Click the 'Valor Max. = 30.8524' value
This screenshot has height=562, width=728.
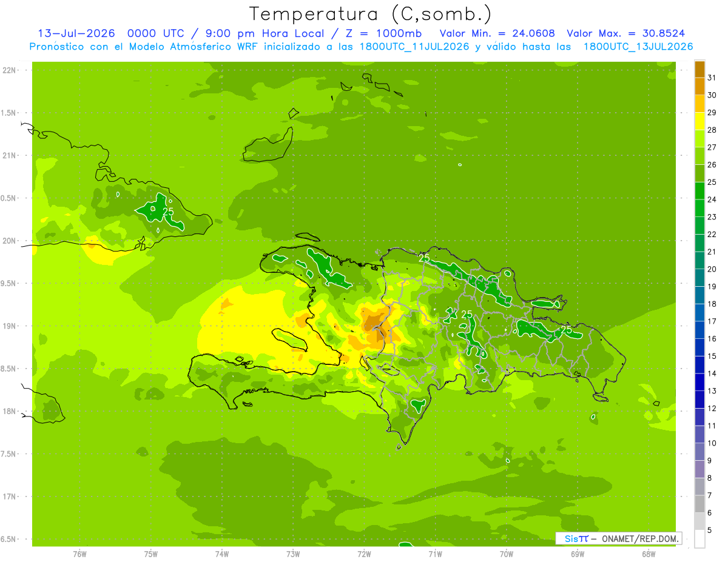click(625, 33)
